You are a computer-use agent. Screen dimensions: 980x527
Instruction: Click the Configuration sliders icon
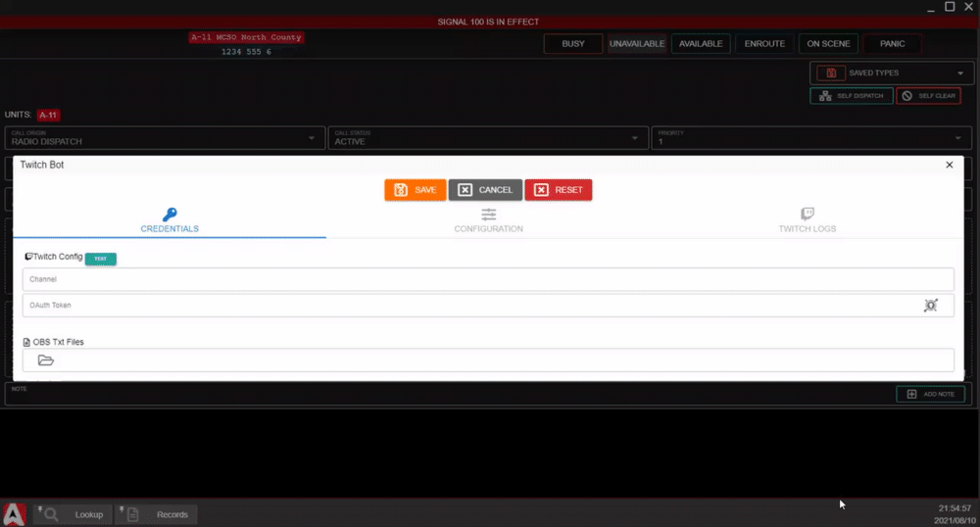[488, 215]
